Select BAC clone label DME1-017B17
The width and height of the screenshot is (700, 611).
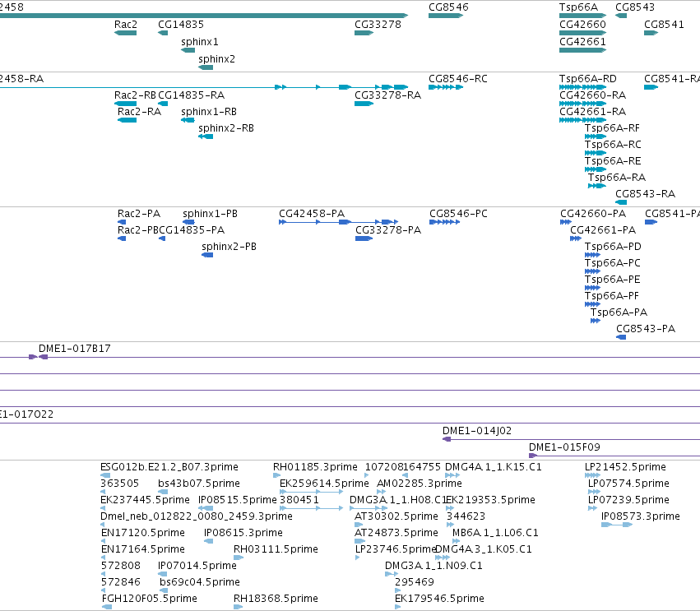pyautogui.click(x=75, y=349)
